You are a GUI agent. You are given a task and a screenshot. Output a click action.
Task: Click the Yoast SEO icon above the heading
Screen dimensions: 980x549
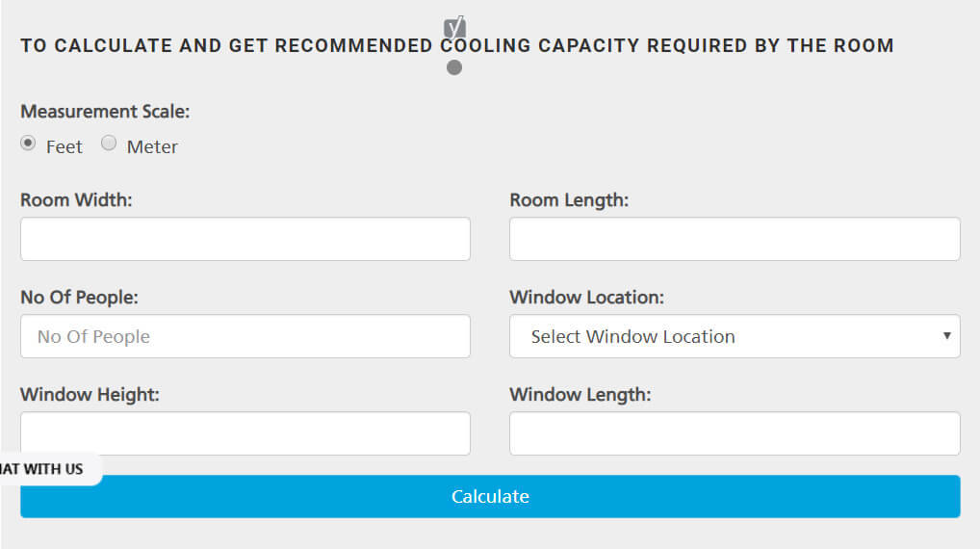point(454,27)
